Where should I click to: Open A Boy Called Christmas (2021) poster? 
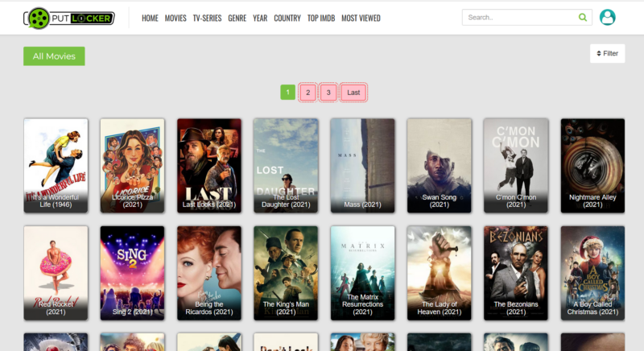coord(592,273)
